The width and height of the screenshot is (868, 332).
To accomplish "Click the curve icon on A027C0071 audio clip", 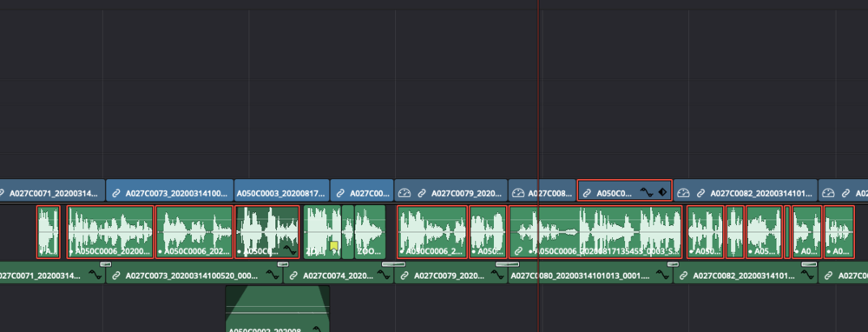I will 95,275.
